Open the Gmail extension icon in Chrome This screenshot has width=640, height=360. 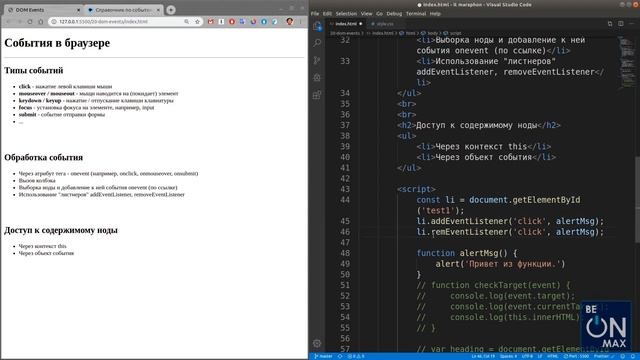(x=211, y=22)
